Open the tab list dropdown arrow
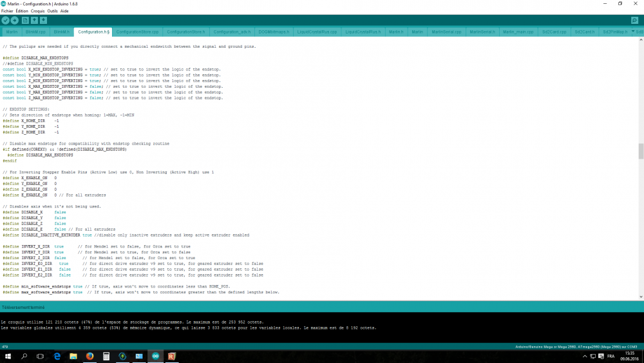The image size is (644, 363). [633, 32]
